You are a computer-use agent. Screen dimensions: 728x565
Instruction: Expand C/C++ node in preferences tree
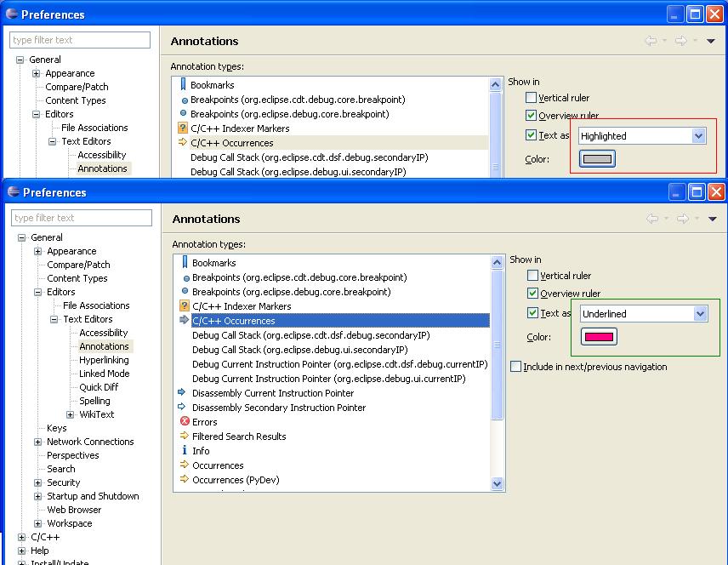(x=21, y=537)
